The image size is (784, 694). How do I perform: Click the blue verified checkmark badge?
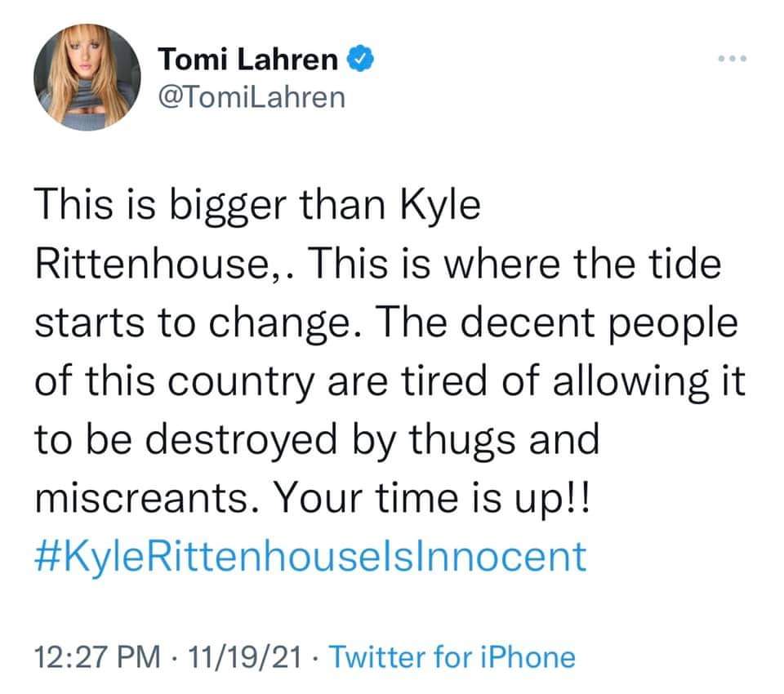click(359, 60)
